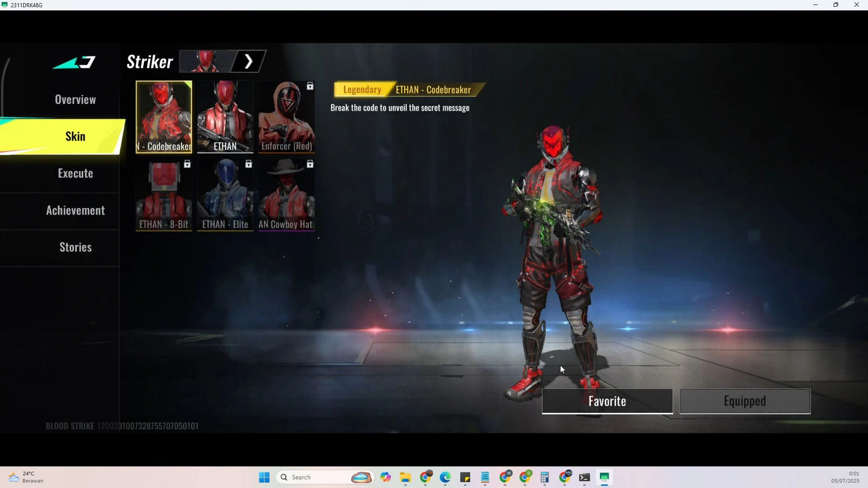Click the next striker chevron arrow
This screenshot has width=868, height=488.
click(248, 61)
